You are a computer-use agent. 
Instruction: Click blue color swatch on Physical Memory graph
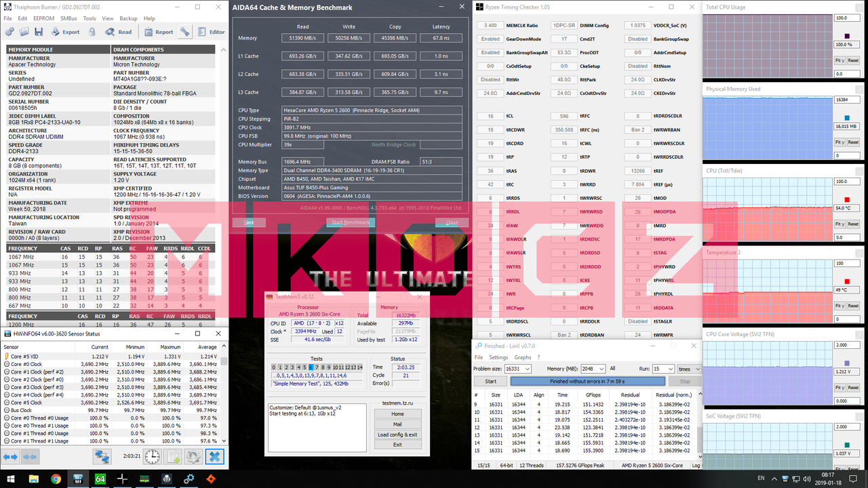[x=846, y=117]
